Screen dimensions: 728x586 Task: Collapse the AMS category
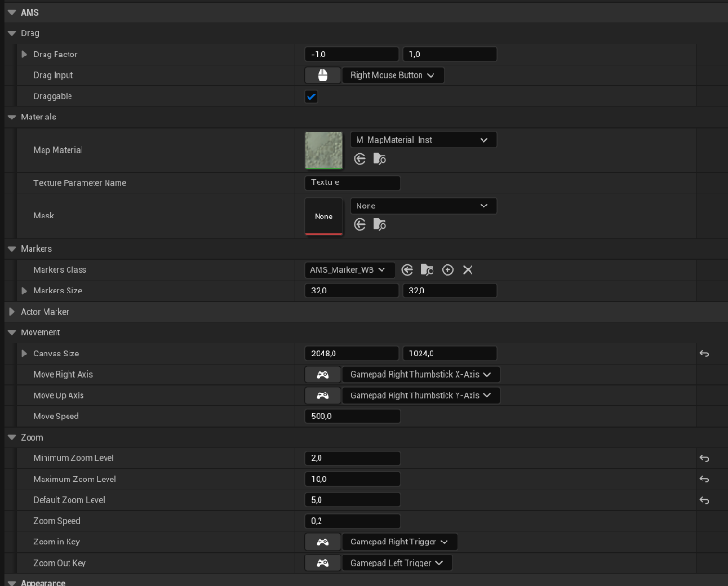[12, 13]
